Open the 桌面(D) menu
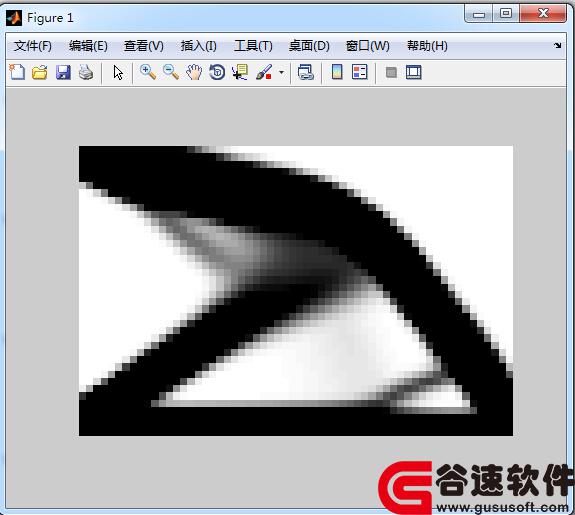Viewport: 575px width, 515px height. coord(309,46)
